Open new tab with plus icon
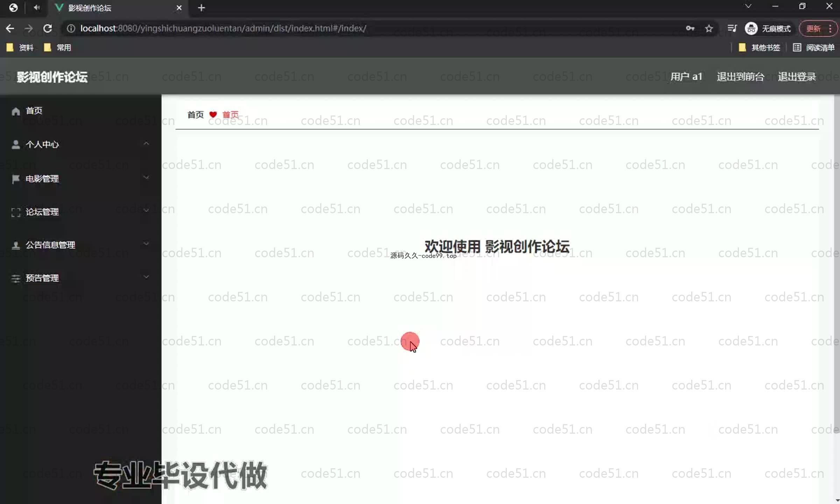This screenshot has height=504, width=840. pos(201,8)
